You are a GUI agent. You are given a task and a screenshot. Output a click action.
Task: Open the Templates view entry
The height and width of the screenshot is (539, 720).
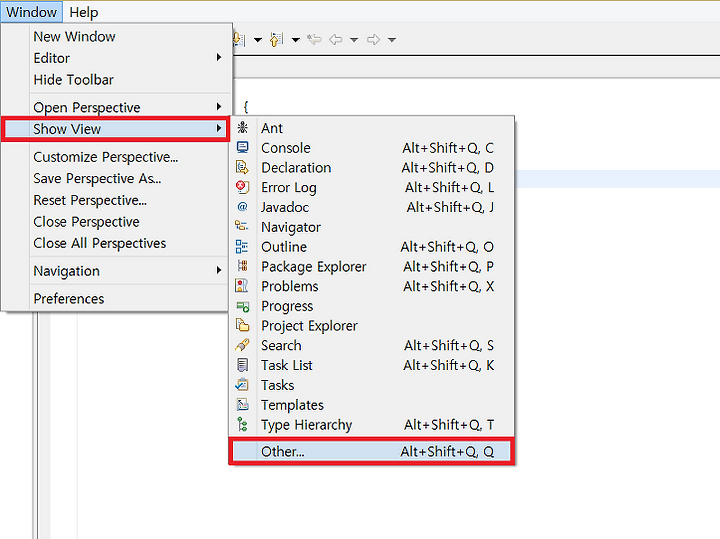pos(371,405)
